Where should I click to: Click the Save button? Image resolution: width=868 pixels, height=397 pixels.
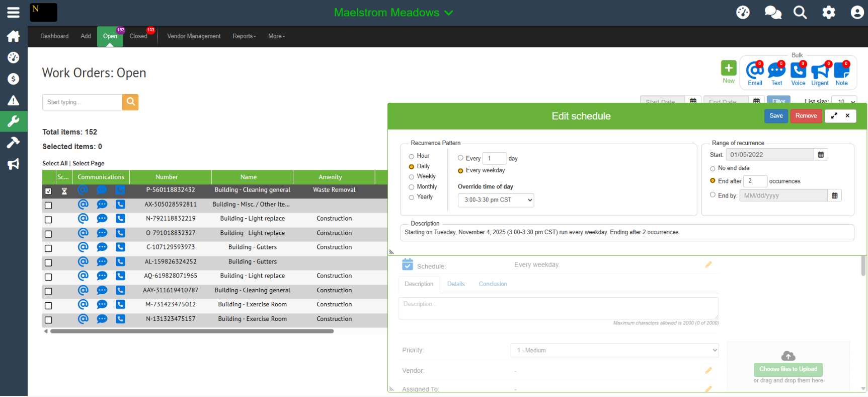pos(776,116)
